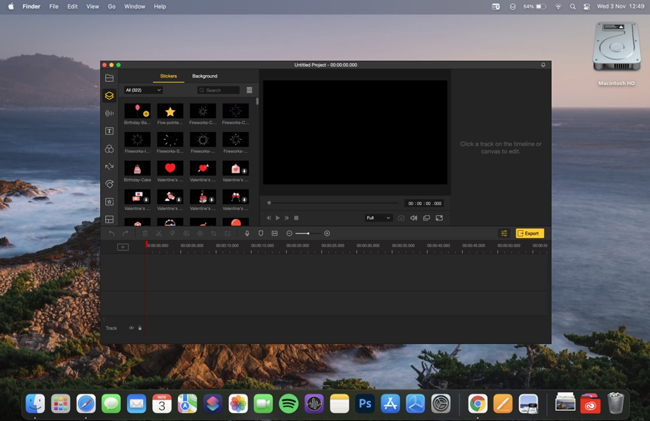This screenshot has width=650, height=421.
Task: Select the wine glasses Valentine's sticker
Action: [x=235, y=197]
